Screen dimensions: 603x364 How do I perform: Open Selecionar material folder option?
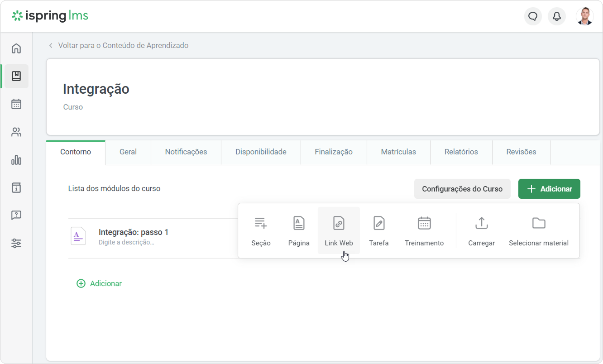539,230
